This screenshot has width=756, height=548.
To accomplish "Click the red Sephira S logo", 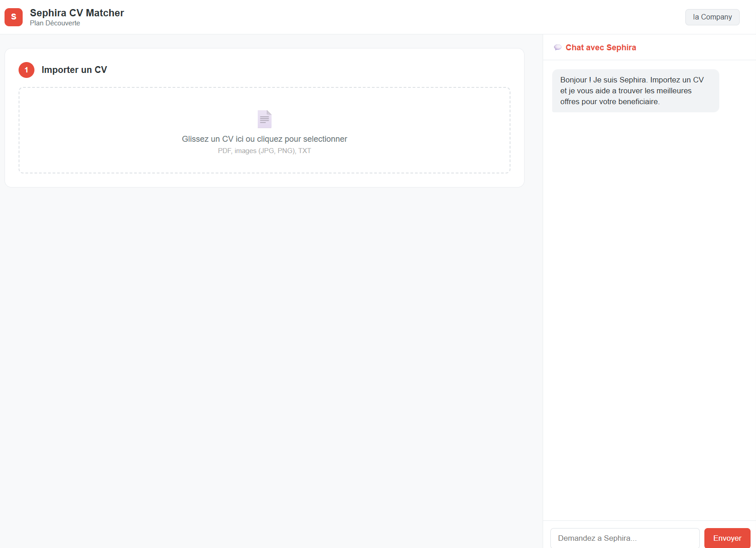I will [x=14, y=17].
